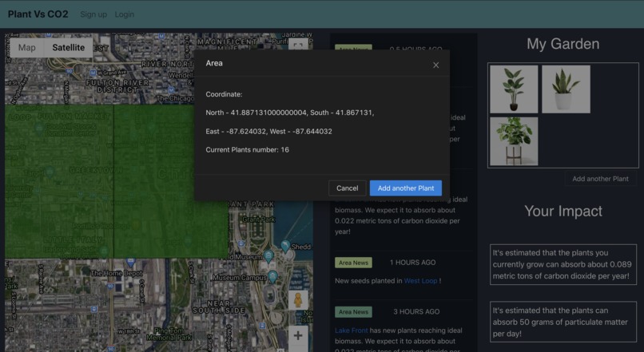This screenshot has width=644, height=352.
Task: Open the Sign up page
Action: click(x=93, y=14)
